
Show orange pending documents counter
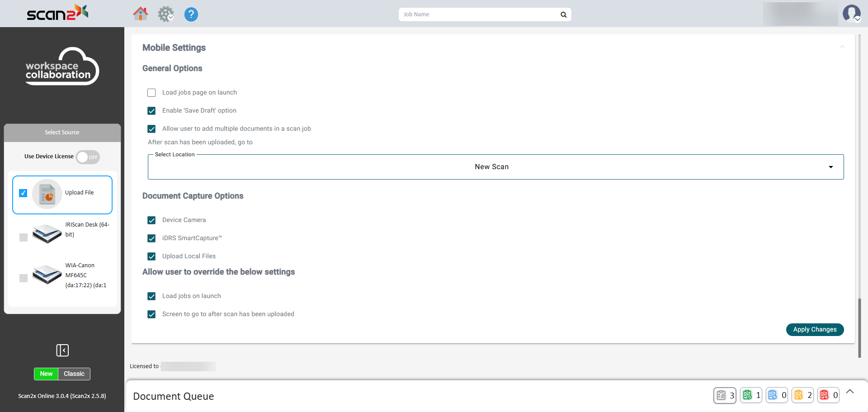(x=802, y=395)
